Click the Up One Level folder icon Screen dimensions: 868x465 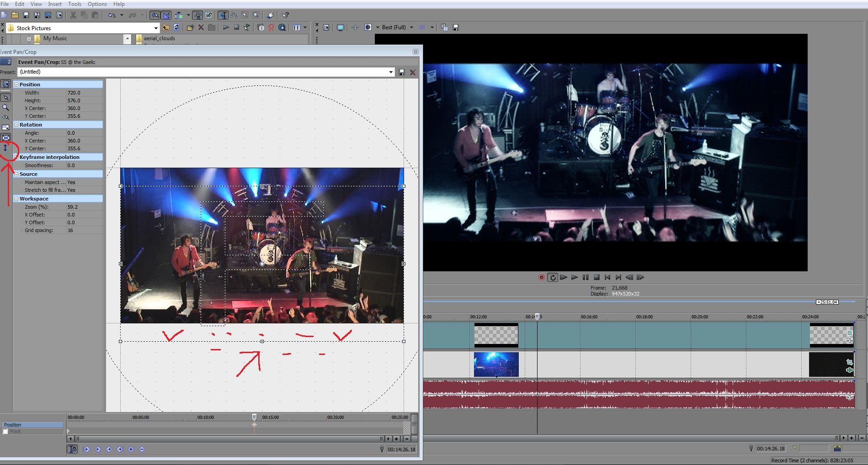tap(166, 27)
